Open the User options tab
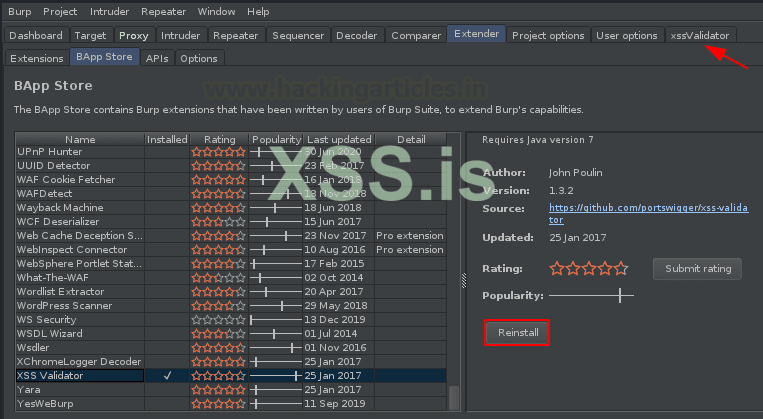This screenshot has height=419, width=763. coord(627,36)
